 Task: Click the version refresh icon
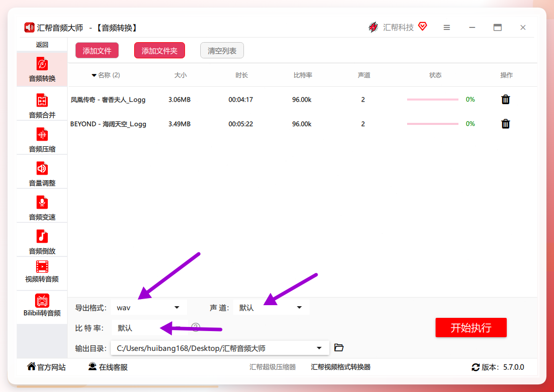[x=476, y=367]
